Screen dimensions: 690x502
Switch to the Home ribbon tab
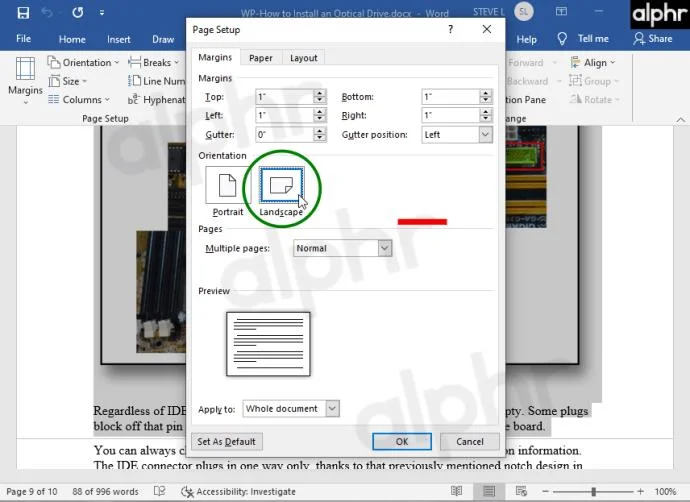coord(72,39)
